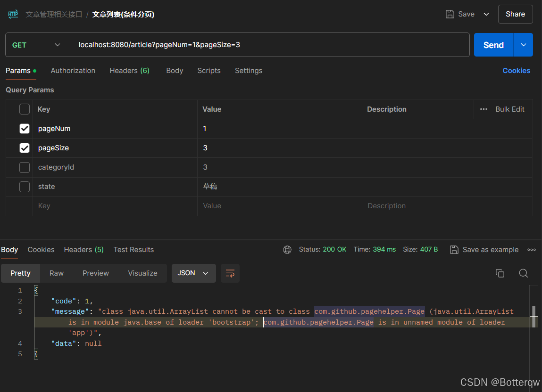Open the Cookies link
The width and height of the screenshot is (542, 392).
point(516,71)
